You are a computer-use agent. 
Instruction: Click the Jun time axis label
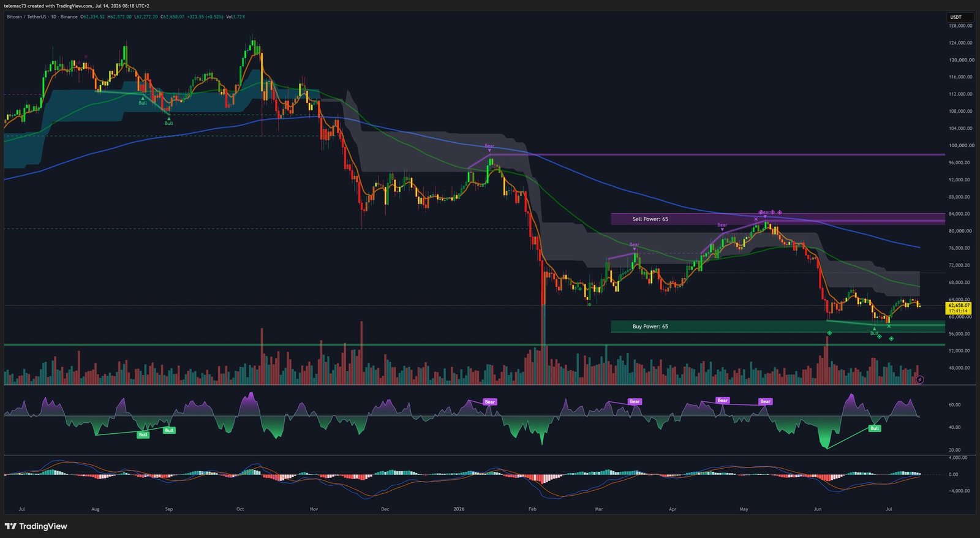(x=817, y=509)
